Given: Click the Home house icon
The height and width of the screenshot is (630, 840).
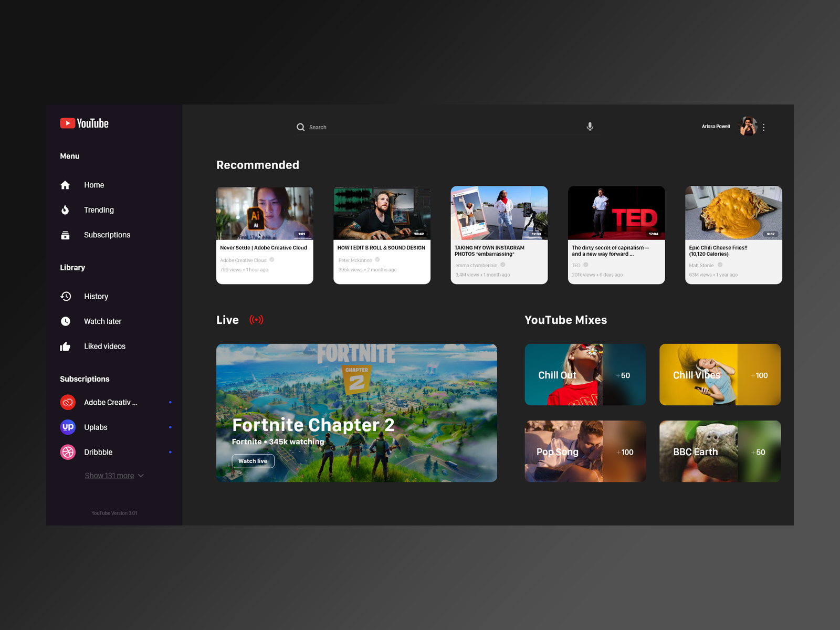Looking at the screenshot, I should 65,185.
